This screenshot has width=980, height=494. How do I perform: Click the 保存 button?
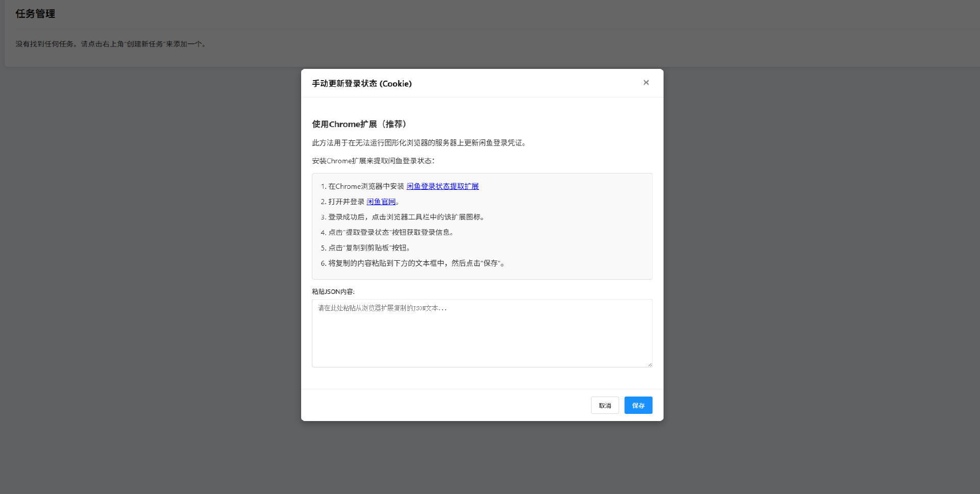(x=638, y=405)
